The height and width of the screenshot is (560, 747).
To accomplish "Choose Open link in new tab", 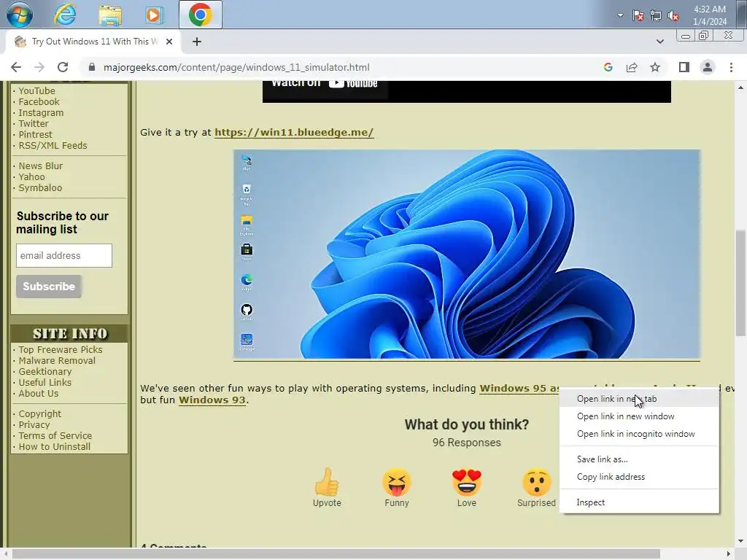I will [639, 399].
